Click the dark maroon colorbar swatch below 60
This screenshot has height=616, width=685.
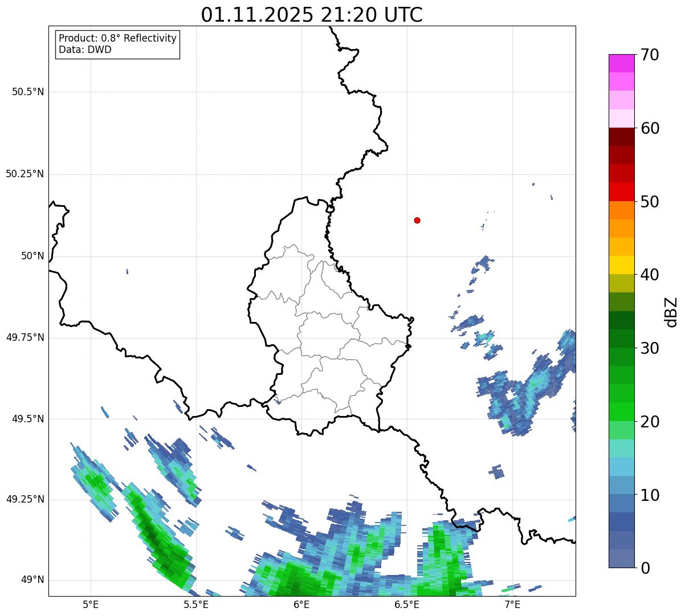tap(621, 137)
